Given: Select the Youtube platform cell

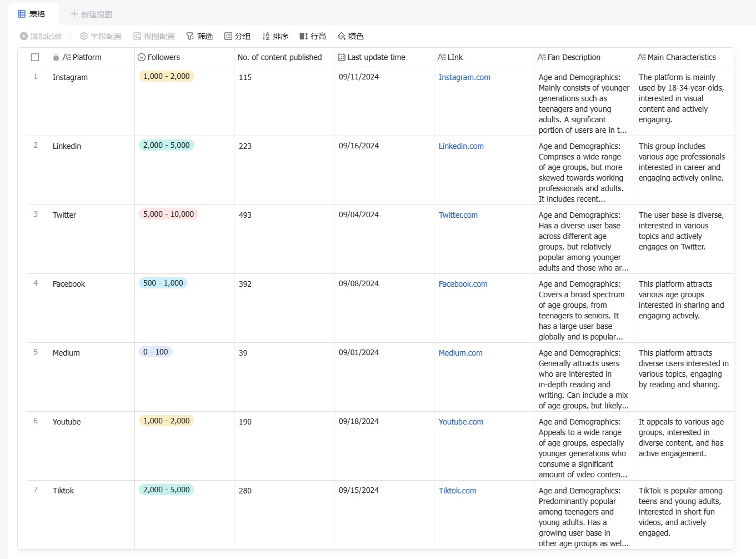Looking at the screenshot, I should coord(91,446).
